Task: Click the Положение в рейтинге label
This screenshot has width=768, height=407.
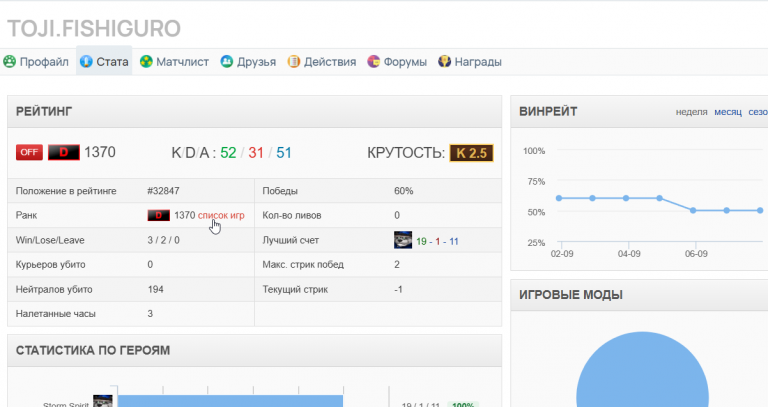Action: coord(66,191)
